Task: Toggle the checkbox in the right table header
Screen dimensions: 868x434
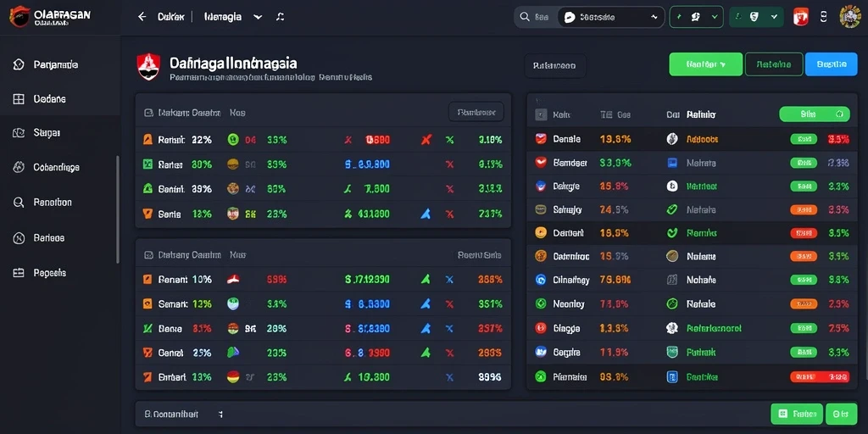Action: point(541,114)
